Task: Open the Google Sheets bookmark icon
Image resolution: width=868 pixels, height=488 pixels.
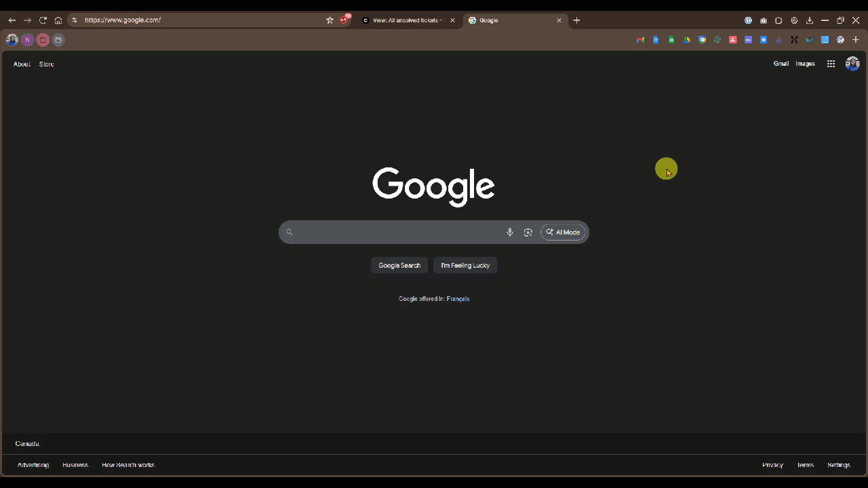Action: 671,40
